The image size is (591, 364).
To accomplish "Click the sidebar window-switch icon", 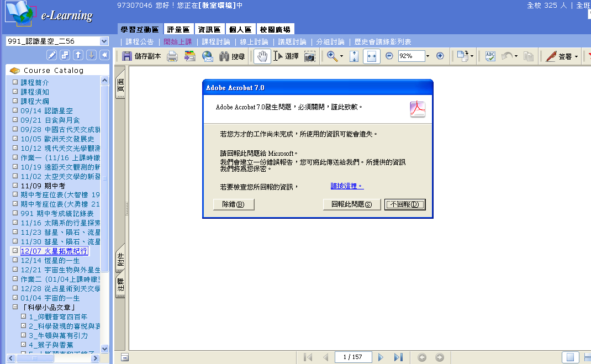I will pyautogui.click(x=65, y=55).
